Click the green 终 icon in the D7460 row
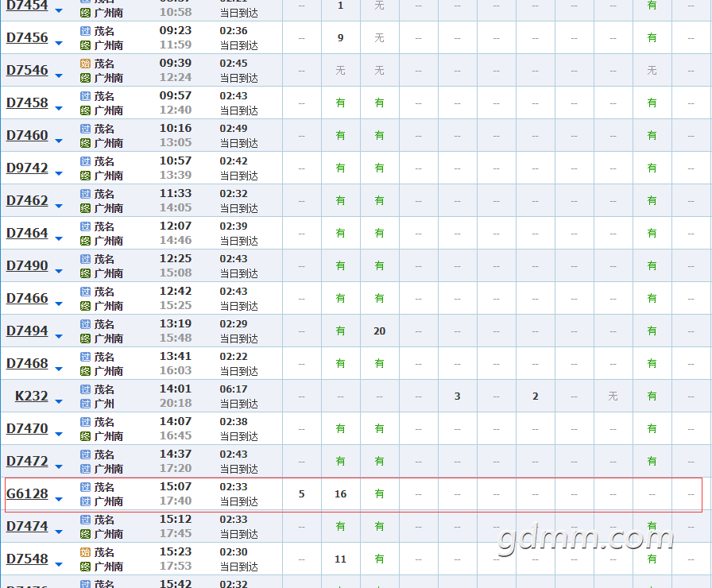 tap(85, 143)
